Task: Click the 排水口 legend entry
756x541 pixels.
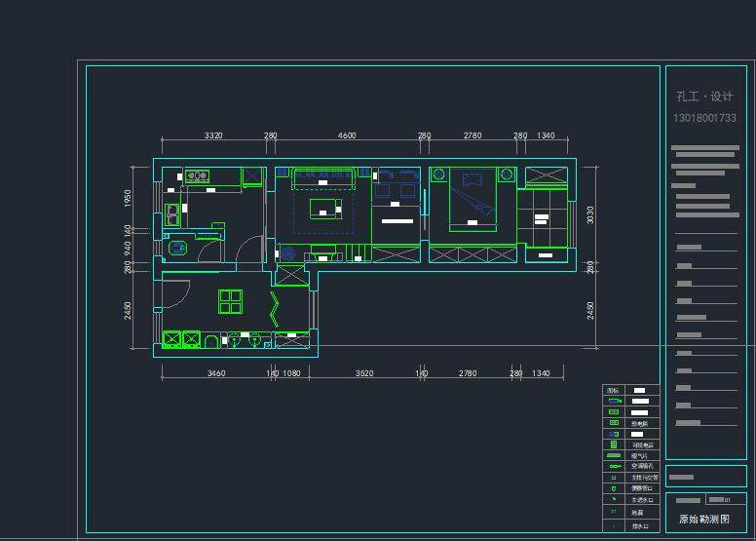Action: coord(638,525)
